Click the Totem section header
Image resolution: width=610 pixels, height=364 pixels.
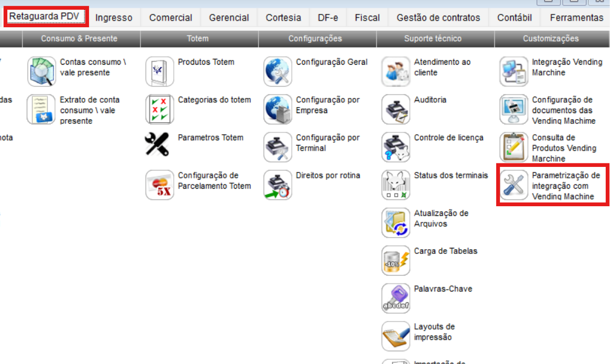(x=198, y=39)
